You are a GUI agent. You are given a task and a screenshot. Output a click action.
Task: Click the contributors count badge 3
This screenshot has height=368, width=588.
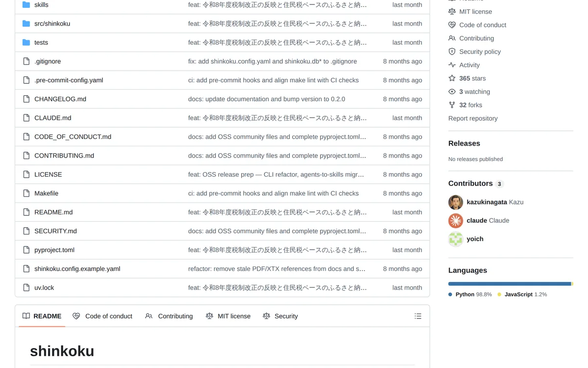tap(499, 184)
